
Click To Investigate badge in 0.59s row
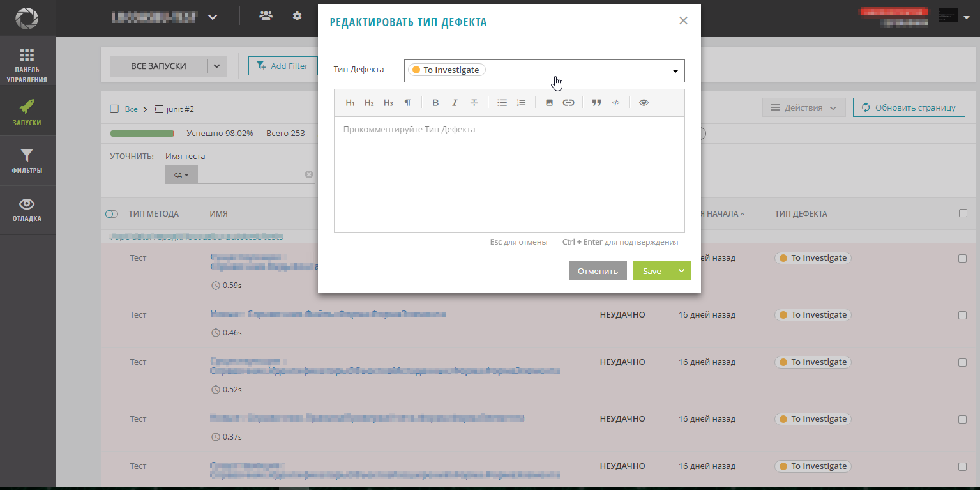point(813,258)
